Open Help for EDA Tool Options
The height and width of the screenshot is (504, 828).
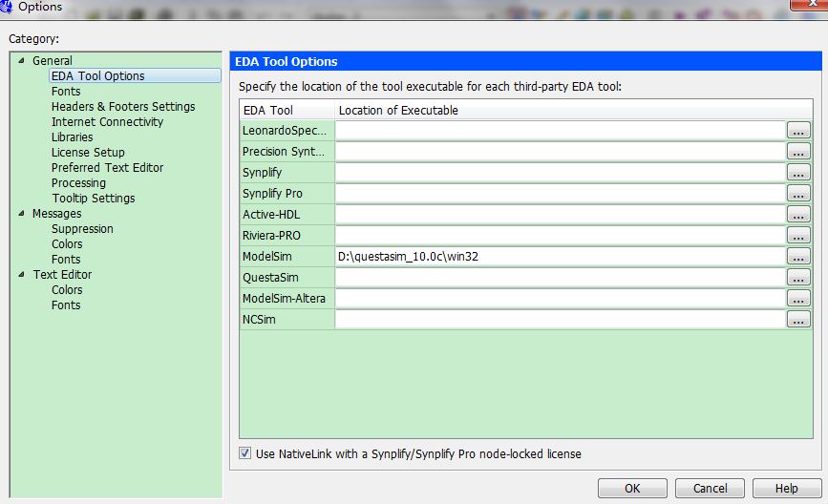click(x=787, y=488)
